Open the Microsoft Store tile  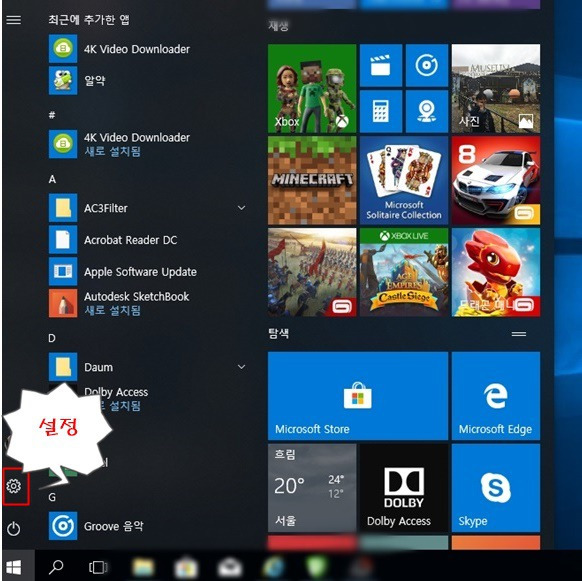click(358, 396)
